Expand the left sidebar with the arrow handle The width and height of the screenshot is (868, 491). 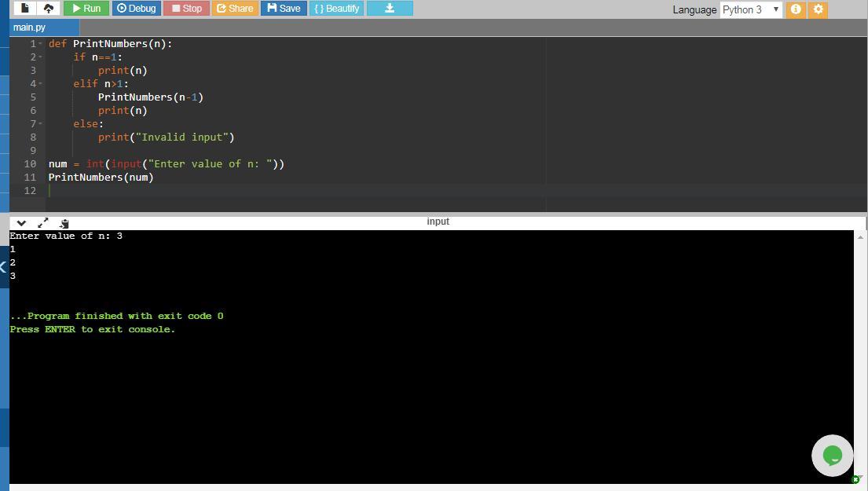point(3,267)
